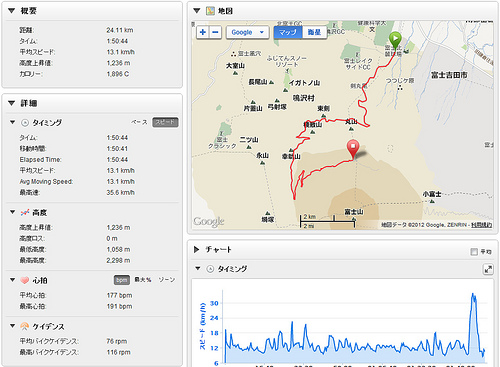Screen dimensions: 500x367
Task: Select the 衛星 satellite view tab
Action: coord(314,32)
